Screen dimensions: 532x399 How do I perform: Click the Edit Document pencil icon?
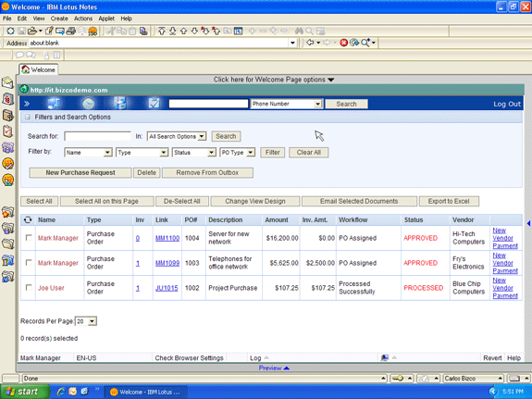(49, 31)
